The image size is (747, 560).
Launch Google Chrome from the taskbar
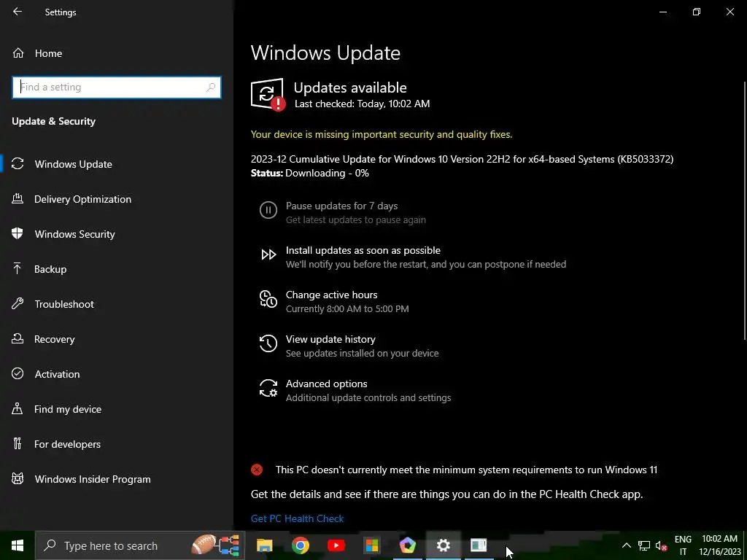[300, 545]
